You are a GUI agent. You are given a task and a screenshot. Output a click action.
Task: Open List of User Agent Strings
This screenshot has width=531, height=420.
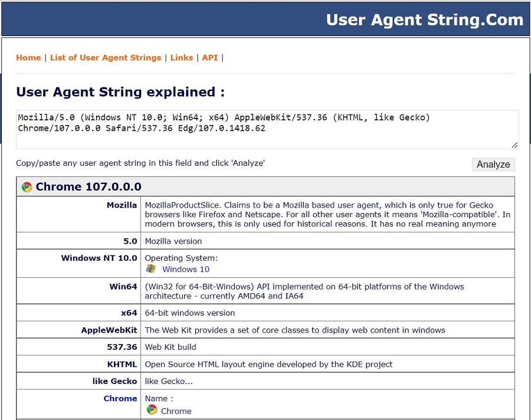tap(106, 58)
